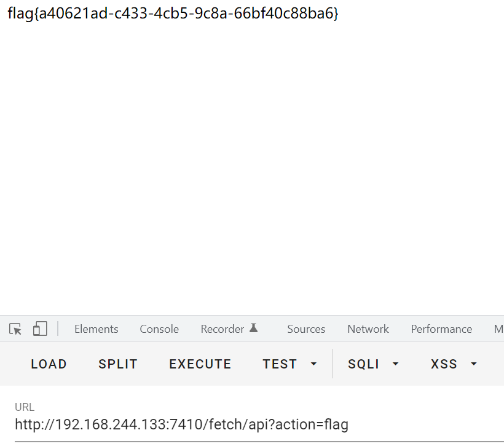Hit the EXECUTE button
This screenshot has width=504, height=446.
point(200,364)
